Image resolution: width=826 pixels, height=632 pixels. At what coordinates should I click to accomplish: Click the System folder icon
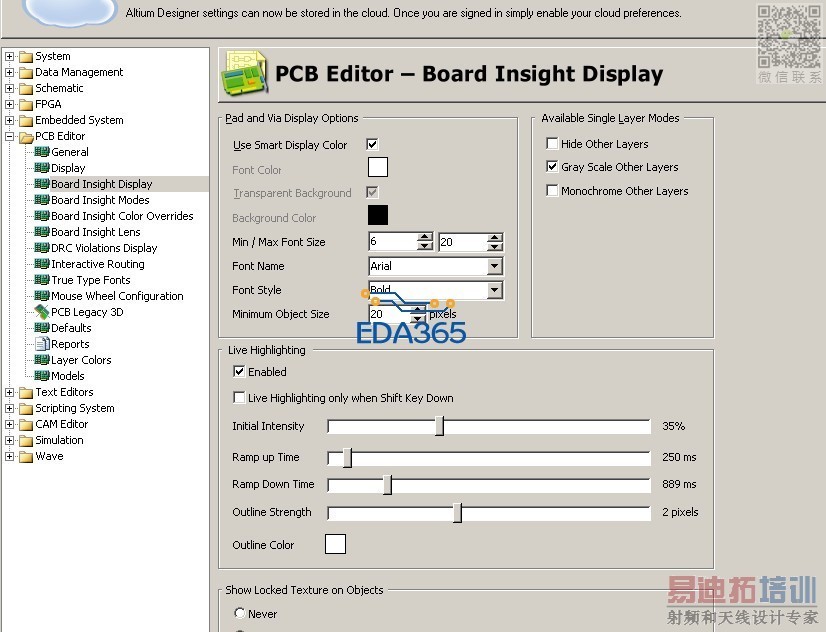click(x=26, y=56)
